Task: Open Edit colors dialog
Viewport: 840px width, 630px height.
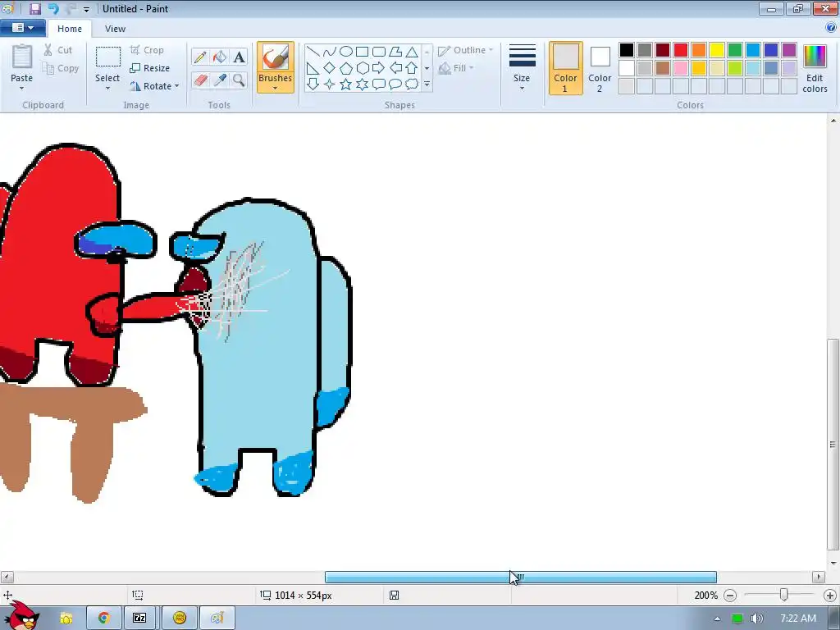Action: [x=815, y=69]
